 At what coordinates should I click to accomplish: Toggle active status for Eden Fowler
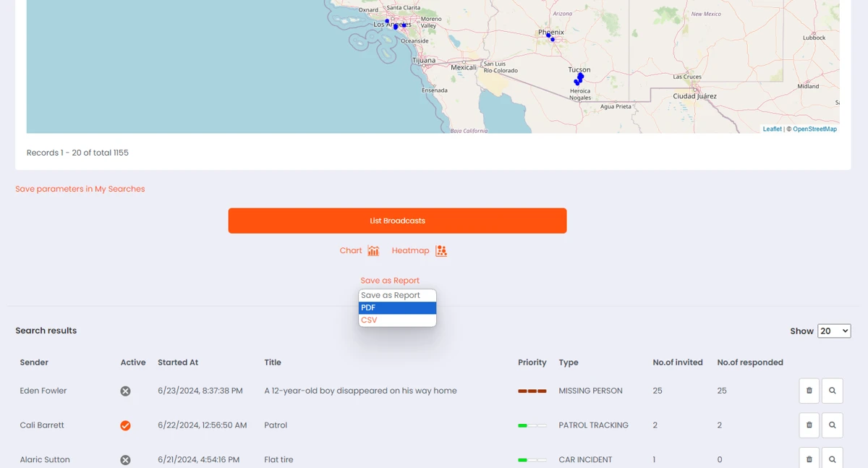click(125, 391)
